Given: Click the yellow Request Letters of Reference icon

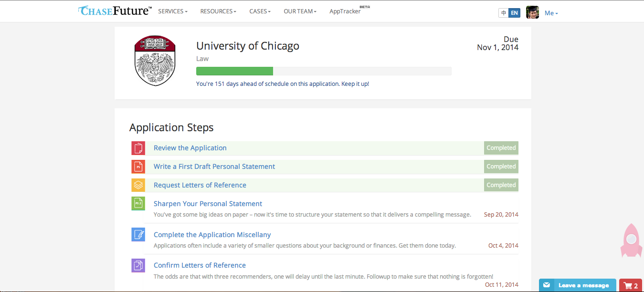Looking at the screenshot, I should coord(138,185).
